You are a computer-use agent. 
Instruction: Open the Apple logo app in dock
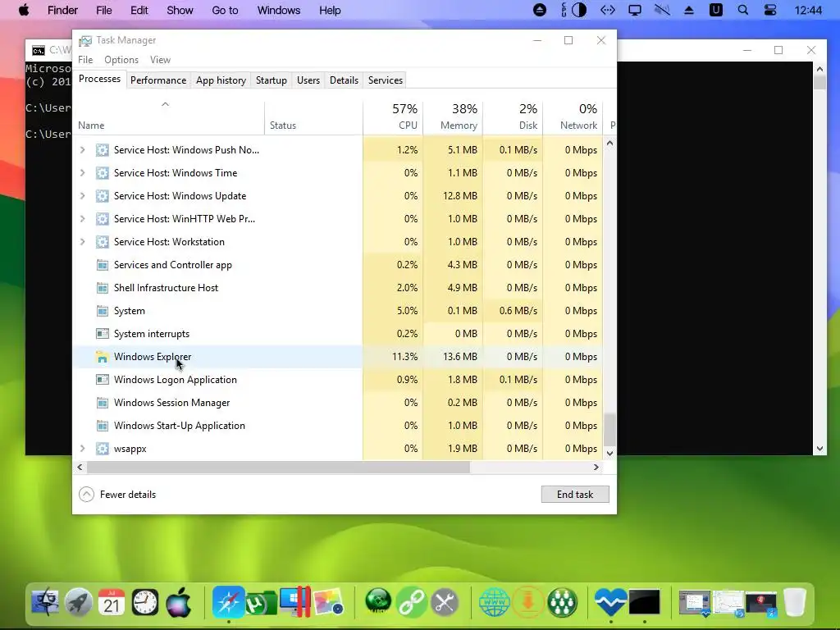pos(178,601)
